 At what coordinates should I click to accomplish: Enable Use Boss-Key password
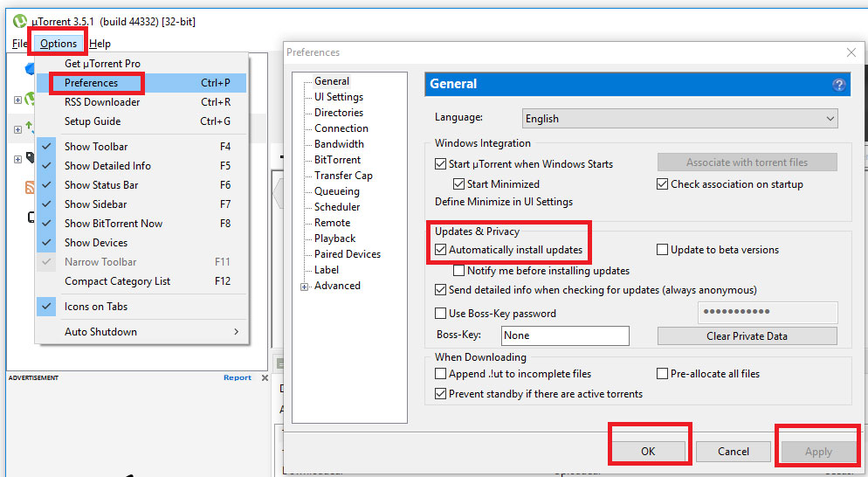[x=441, y=314]
